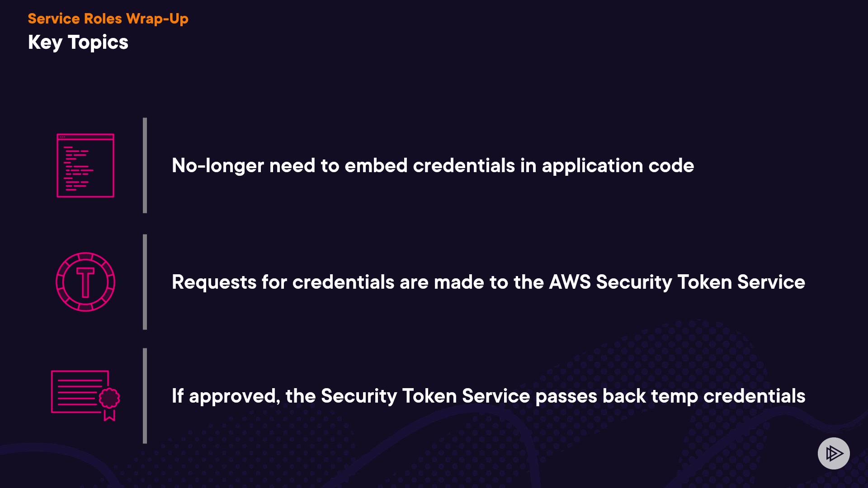Image resolution: width=868 pixels, height=488 pixels.
Task: Click the gray divider beside the code icon
Action: (145, 165)
